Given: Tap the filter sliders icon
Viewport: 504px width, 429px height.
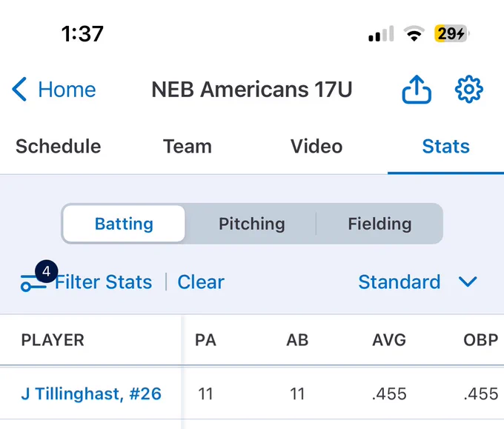Looking at the screenshot, I should tap(33, 283).
